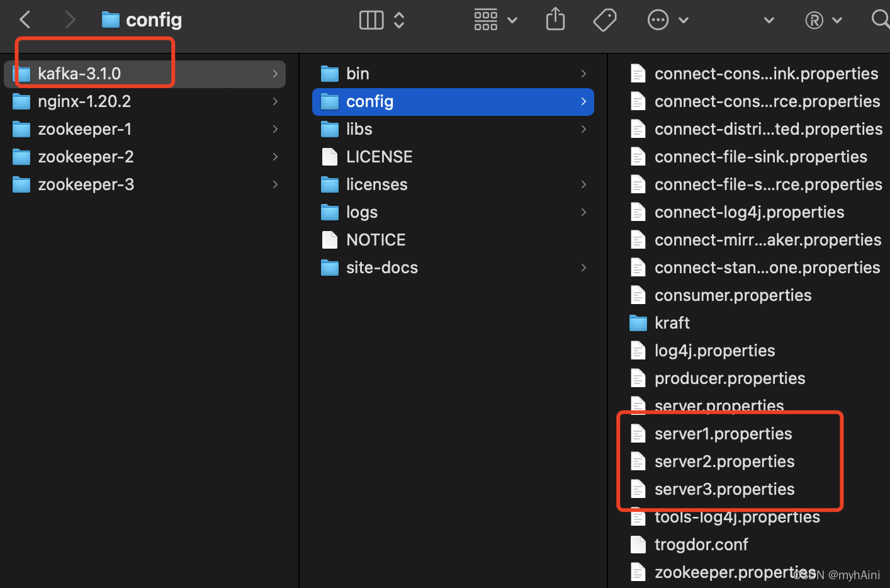
Task: Select the NOTICE file
Action: tap(453, 240)
